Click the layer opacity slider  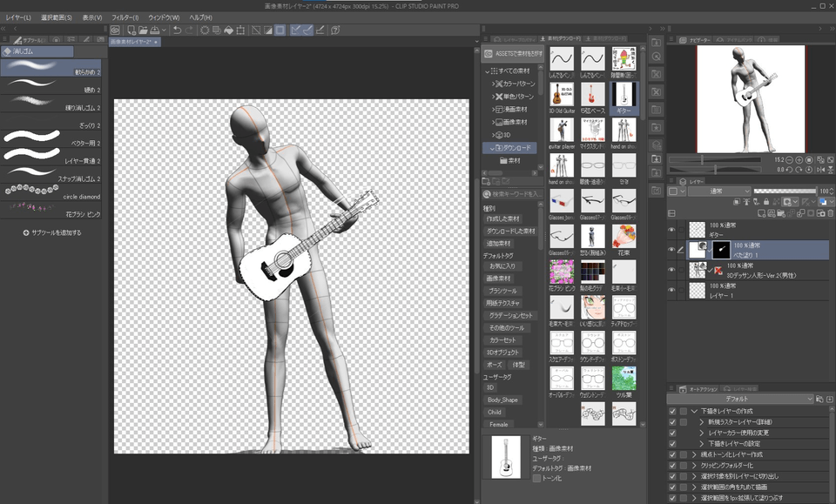(x=785, y=191)
